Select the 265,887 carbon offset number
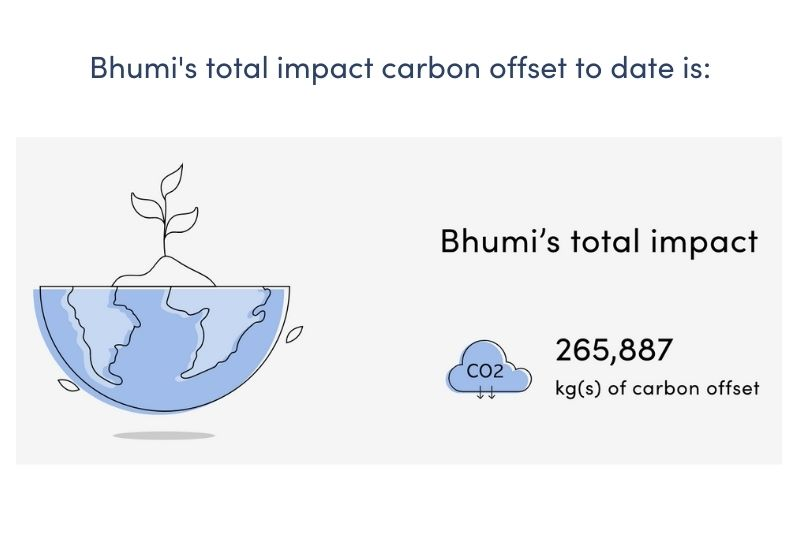This screenshot has height=533, width=800. 614,350
